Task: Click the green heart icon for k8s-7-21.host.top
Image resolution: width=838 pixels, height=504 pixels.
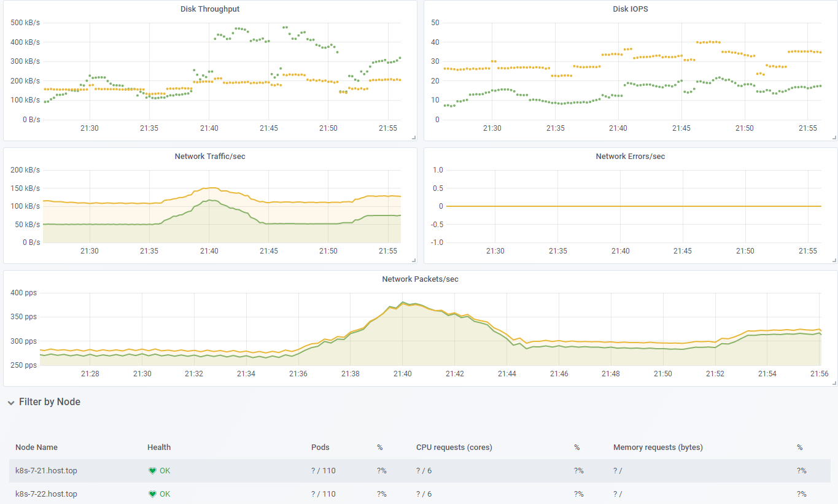Action: 152,471
